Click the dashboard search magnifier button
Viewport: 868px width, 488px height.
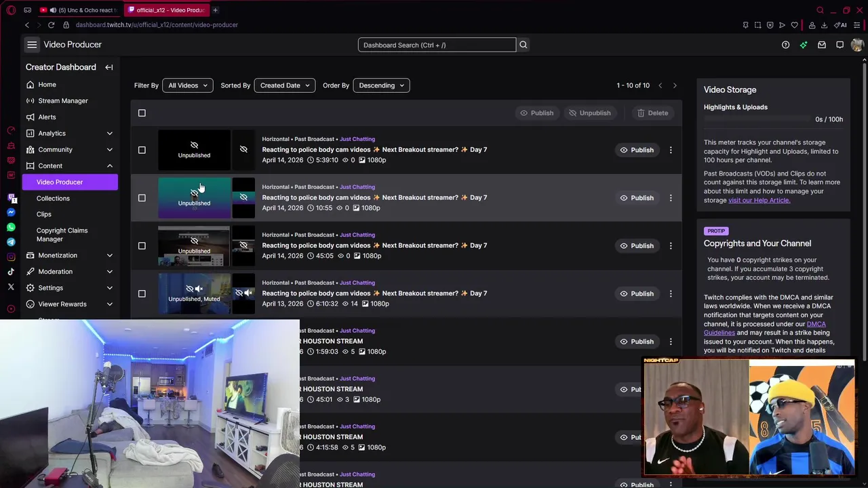tap(523, 45)
